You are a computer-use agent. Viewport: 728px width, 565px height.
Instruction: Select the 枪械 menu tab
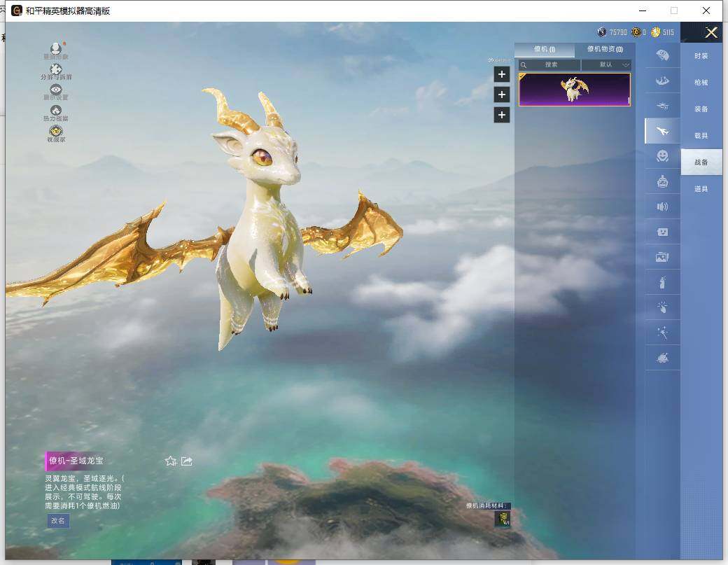point(701,83)
